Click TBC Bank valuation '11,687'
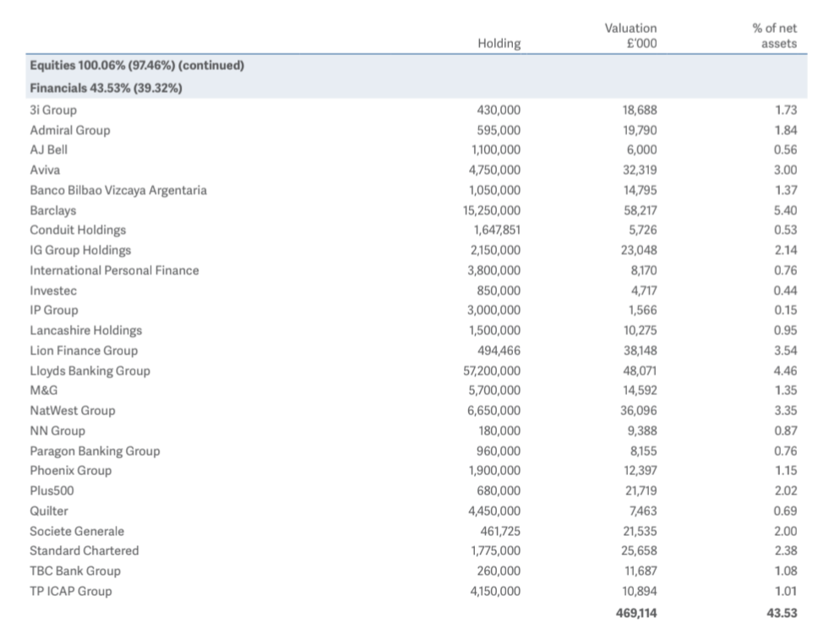The width and height of the screenshot is (840, 622). [x=641, y=571]
